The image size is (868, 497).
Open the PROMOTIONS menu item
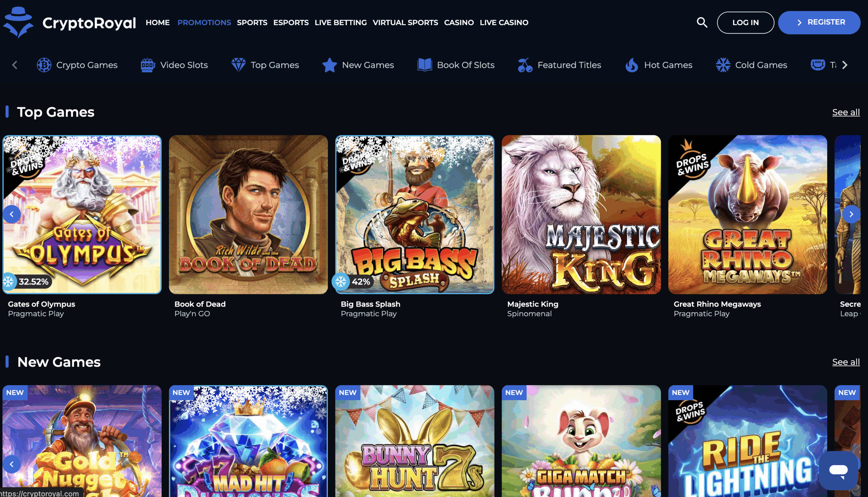(204, 22)
